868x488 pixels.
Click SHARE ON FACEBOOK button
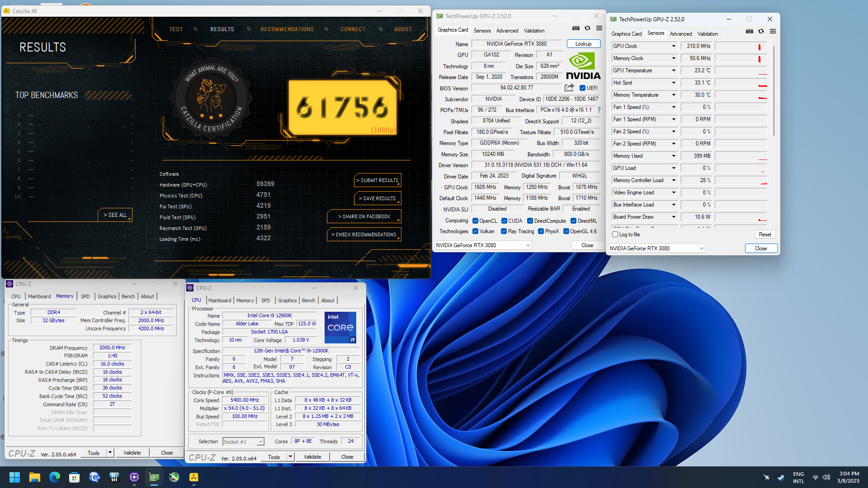364,216
